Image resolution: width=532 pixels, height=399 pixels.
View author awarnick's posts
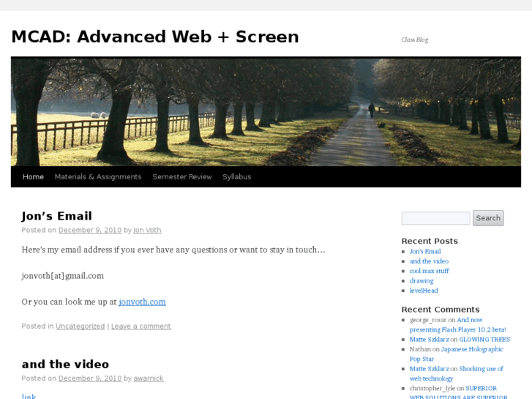[x=149, y=378]
